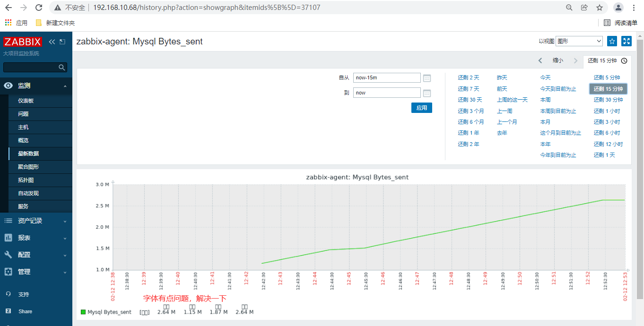Select 本周 time range

coord(545,100)
